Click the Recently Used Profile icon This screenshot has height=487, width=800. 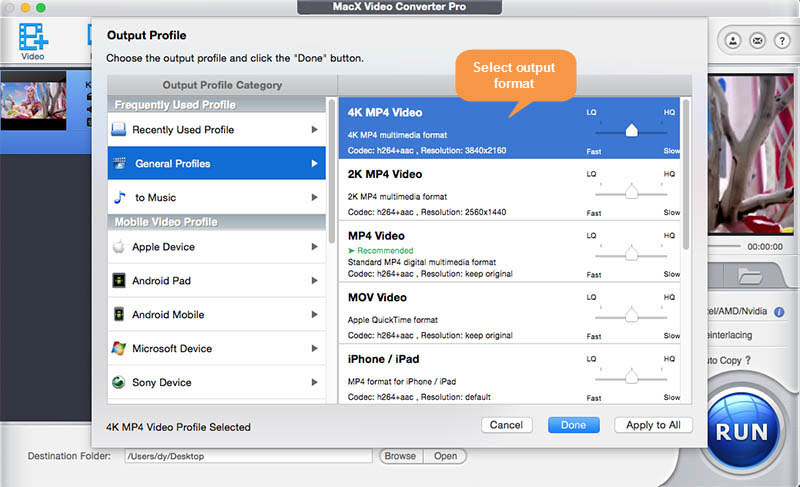(x=118, y=130)
